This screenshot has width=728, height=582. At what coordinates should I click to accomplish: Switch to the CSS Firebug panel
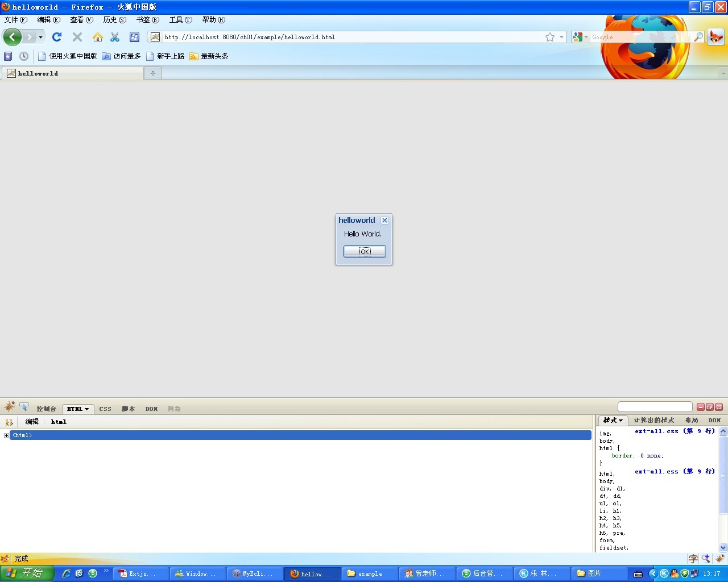[x=105, y=409]
